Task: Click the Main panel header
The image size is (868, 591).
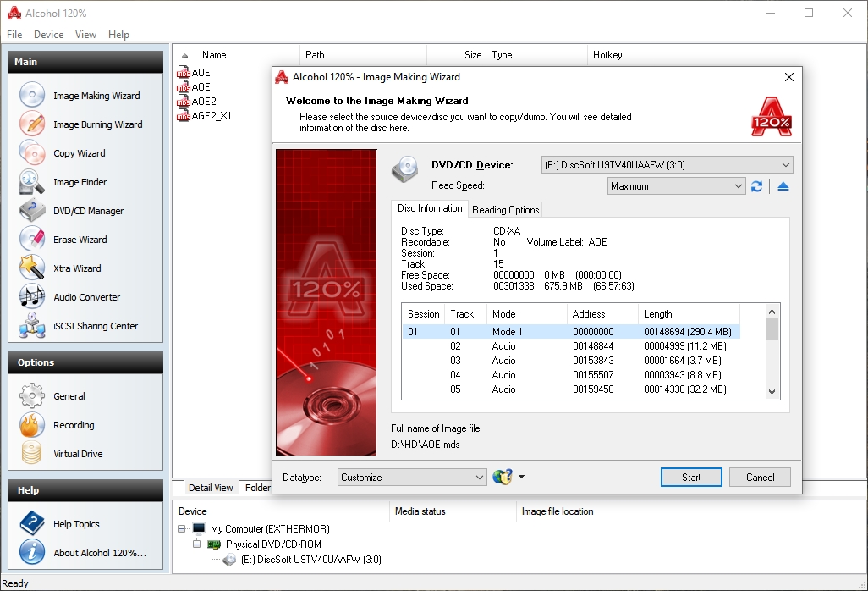Action: (85, 62)
